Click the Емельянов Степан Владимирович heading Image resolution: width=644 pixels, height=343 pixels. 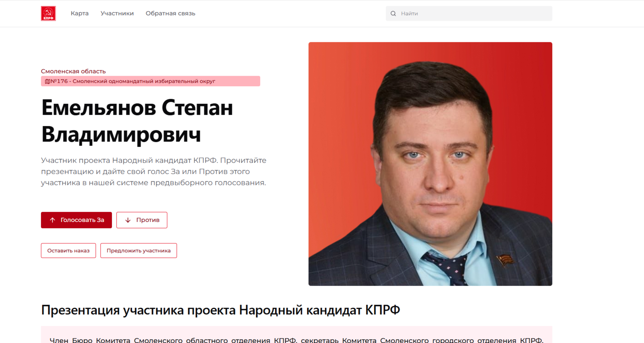click(137, 121)
